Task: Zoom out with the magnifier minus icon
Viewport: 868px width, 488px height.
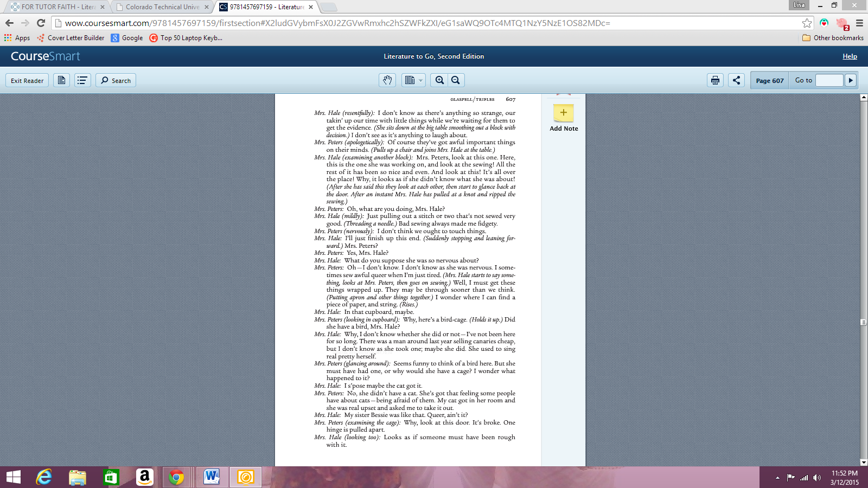Action: (x=456, y=80)
